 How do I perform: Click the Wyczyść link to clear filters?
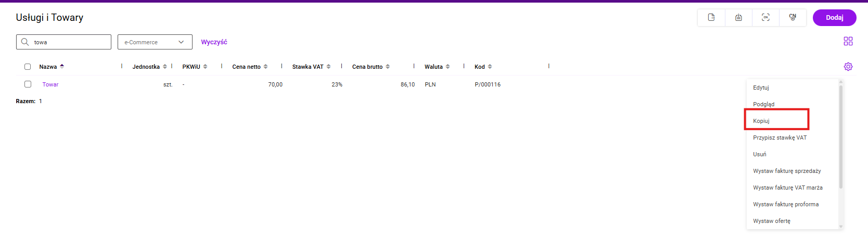pyautogui.click(x=214, y=42)
